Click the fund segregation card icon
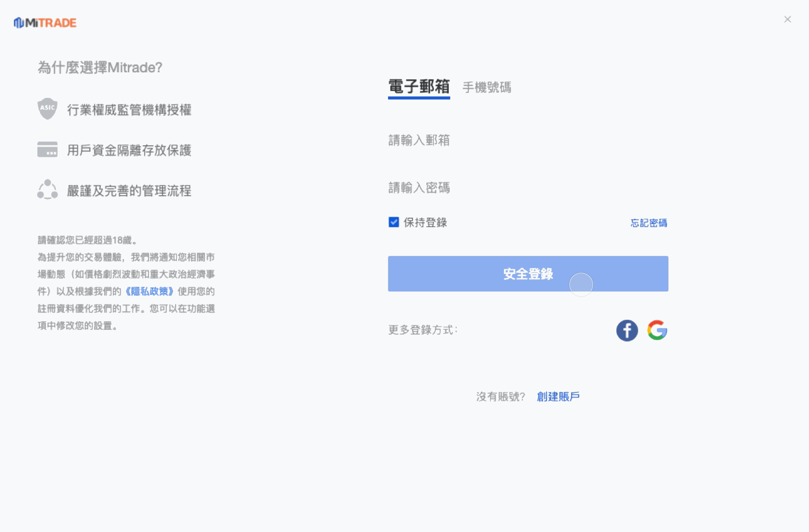This screenshot has height=532, width=809. point(47,149)
